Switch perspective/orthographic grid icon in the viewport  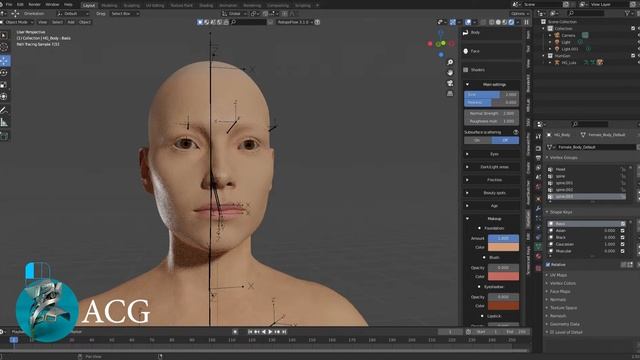coord(450,94)
